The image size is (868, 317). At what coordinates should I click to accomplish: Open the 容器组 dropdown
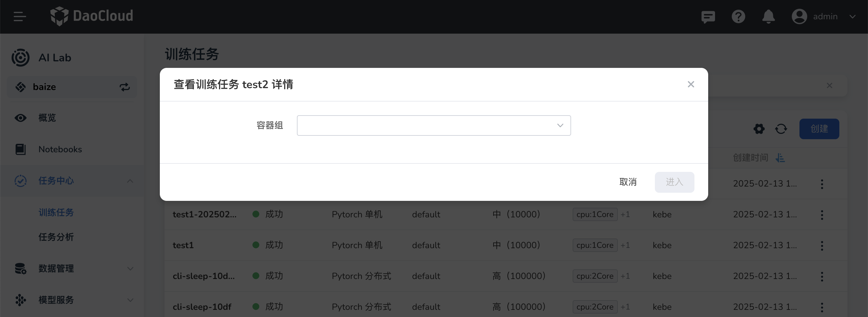pyautogui.click(x=433, y=125)
